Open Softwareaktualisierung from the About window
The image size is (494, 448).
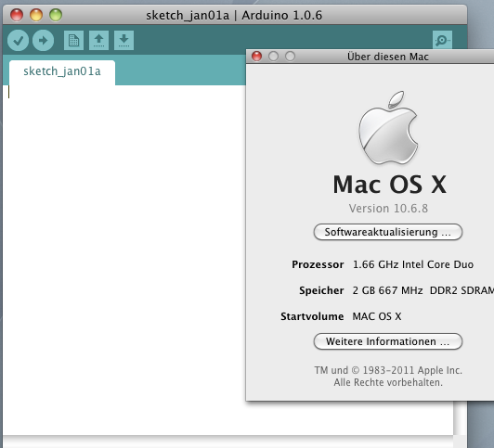[x=388, y=232]
